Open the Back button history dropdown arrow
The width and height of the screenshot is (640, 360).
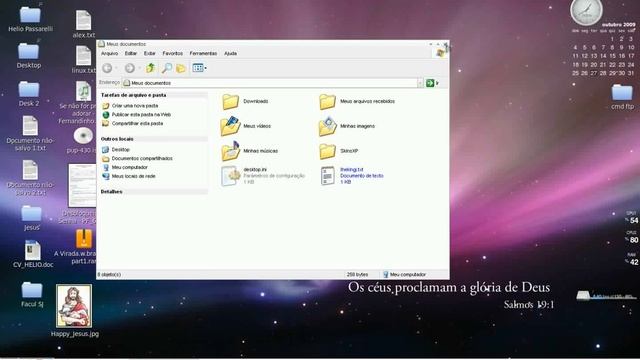116,68
